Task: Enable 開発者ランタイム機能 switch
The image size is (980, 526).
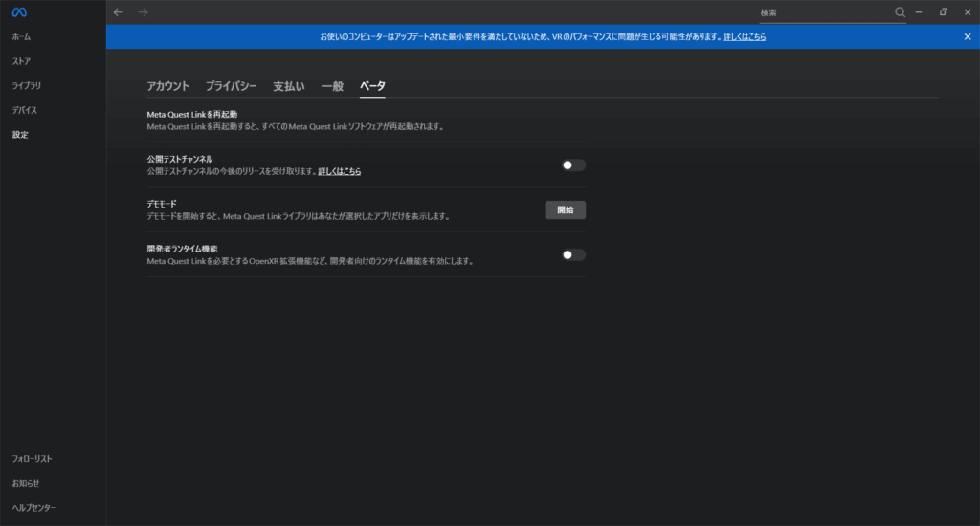Action: (573, 255)
